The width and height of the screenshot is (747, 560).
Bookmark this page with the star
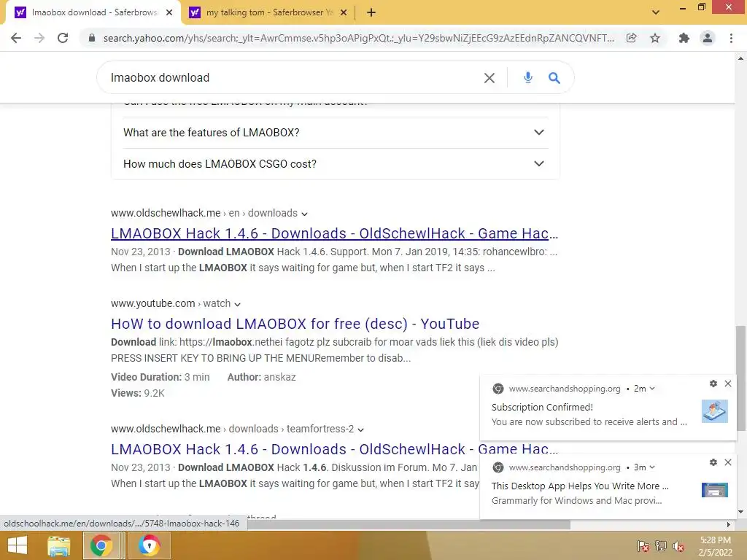tap(655, 38)
